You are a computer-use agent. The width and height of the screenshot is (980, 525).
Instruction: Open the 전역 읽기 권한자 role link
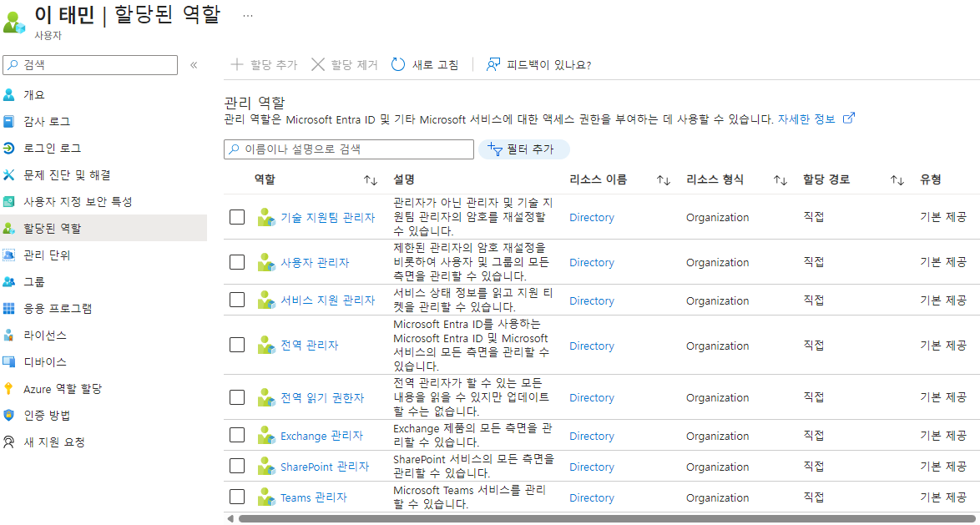322,397
